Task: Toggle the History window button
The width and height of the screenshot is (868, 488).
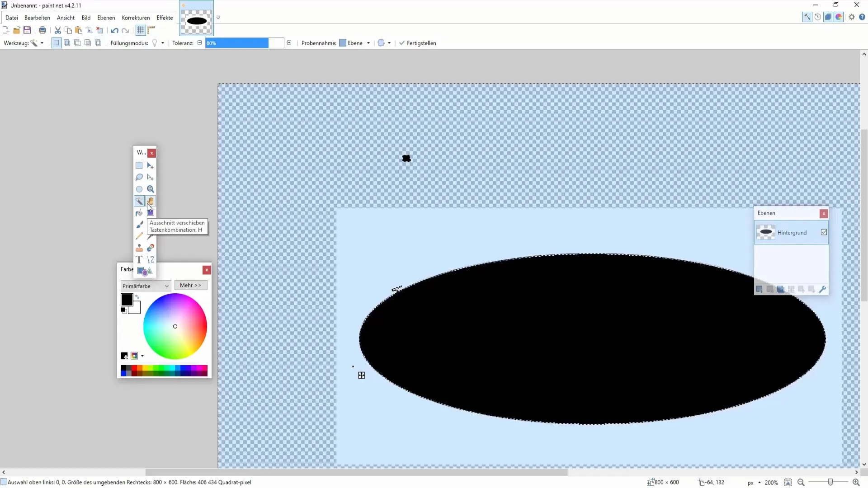Action: click(818, 17)
